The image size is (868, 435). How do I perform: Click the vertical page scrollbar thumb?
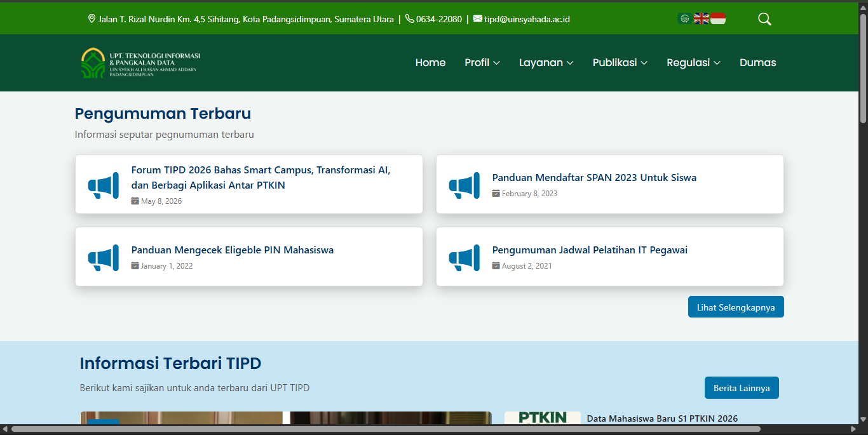tap(863, 68)
